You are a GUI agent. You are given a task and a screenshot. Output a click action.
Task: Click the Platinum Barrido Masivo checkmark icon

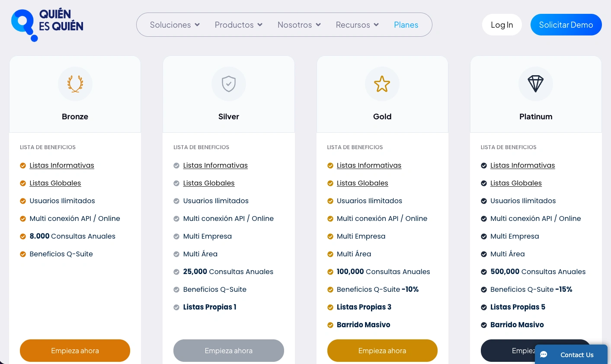pyautogui.click(x=484, y=325)
